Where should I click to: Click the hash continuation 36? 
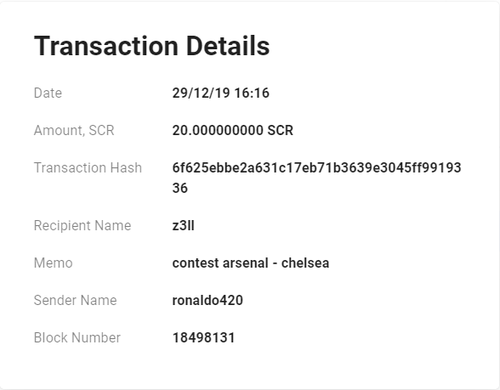[x=180, y=188]
